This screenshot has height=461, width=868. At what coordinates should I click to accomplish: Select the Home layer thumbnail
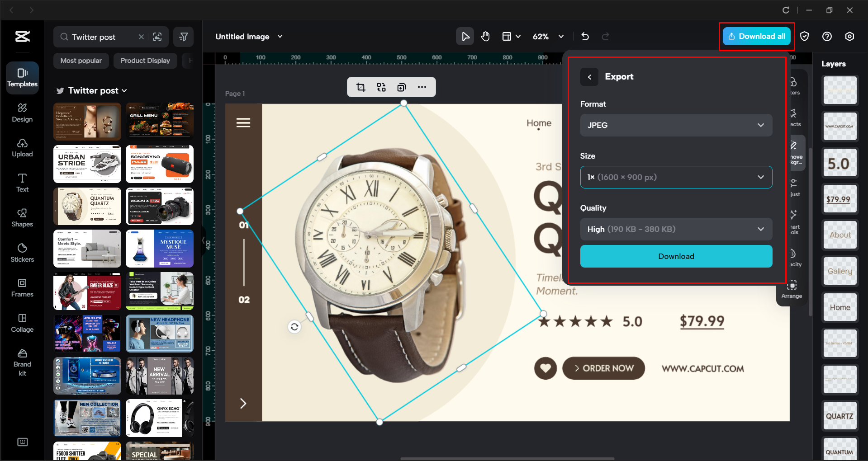tap(840, 307)
